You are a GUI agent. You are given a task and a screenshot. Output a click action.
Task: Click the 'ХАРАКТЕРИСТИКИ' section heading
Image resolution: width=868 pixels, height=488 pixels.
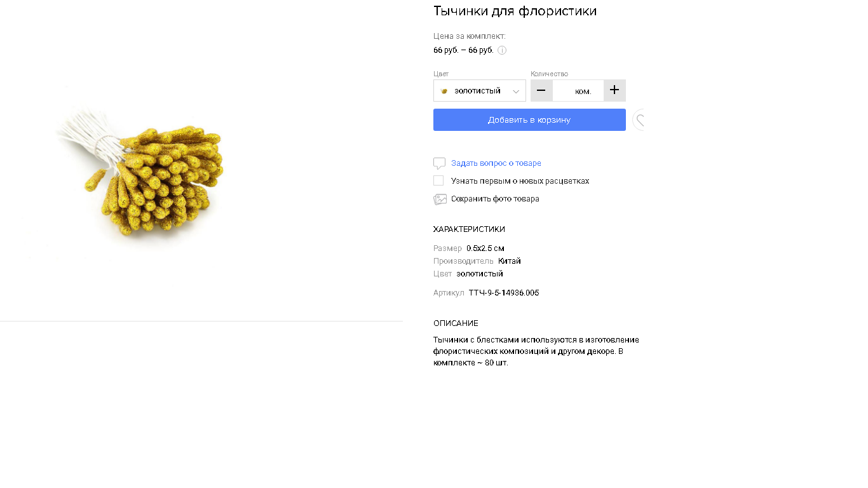pyautogui.click(x=469, y=229)
